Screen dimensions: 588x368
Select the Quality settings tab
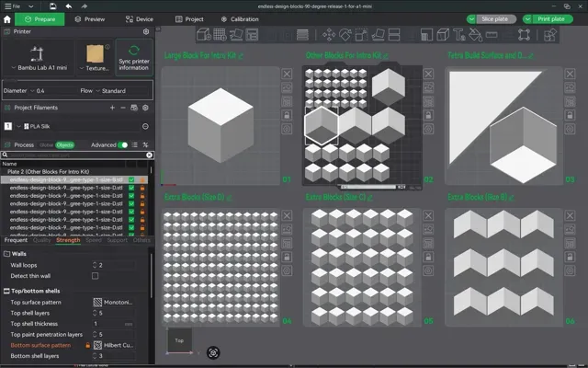(41, 240)
